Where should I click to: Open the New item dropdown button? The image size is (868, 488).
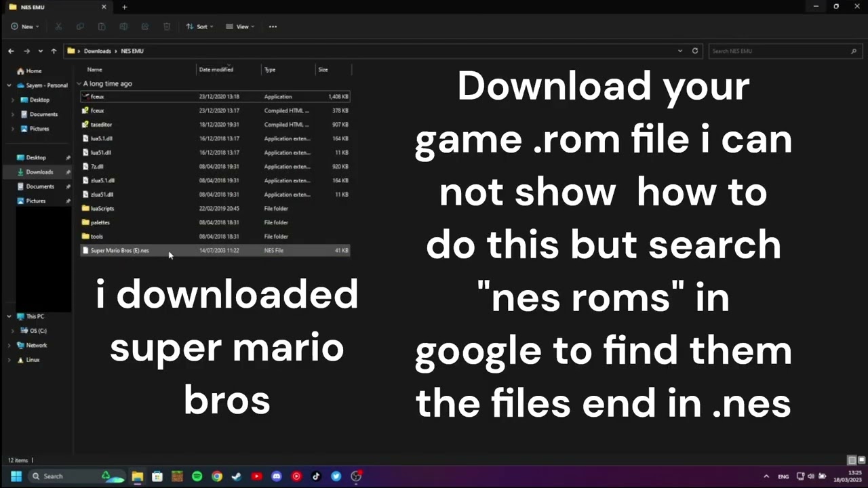[x=24, y=26]
